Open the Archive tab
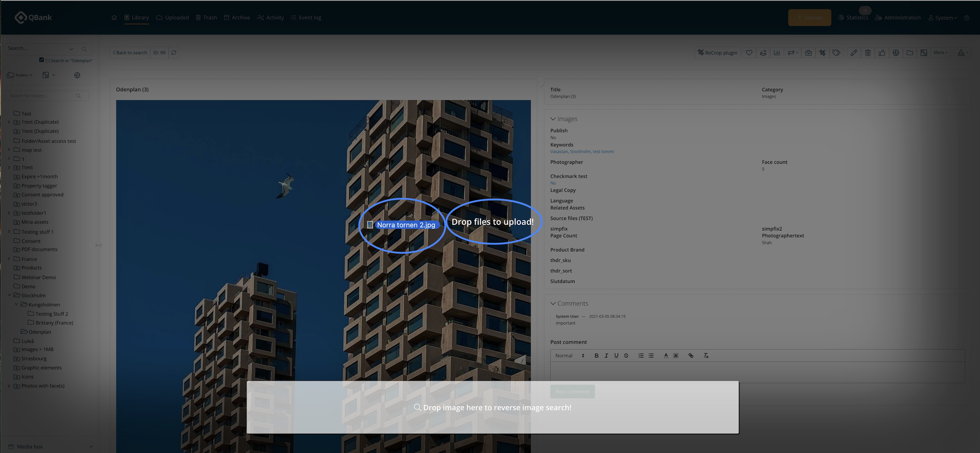Screen dimensions: 980x453 [x=237, y=18]
